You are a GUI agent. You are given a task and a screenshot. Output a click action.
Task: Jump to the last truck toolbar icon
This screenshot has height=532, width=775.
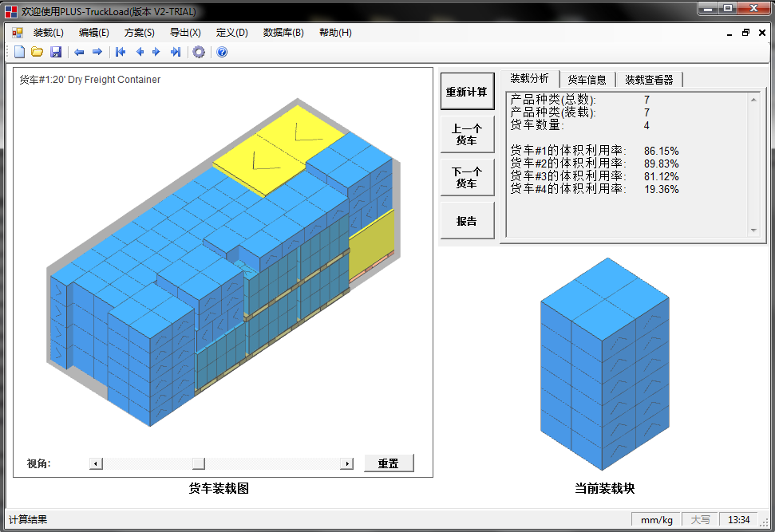click(x=176, y=51)
